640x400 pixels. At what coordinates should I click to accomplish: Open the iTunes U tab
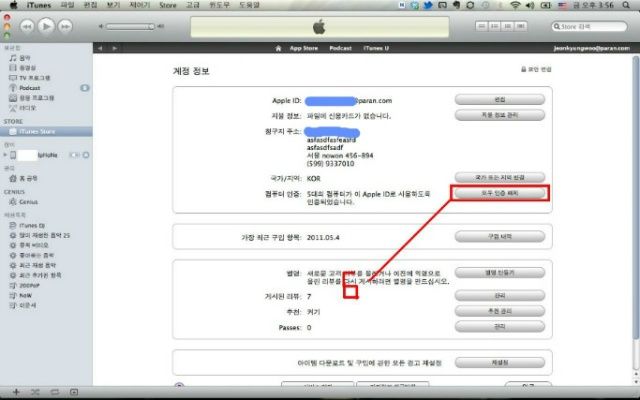(x=376, y=48)
